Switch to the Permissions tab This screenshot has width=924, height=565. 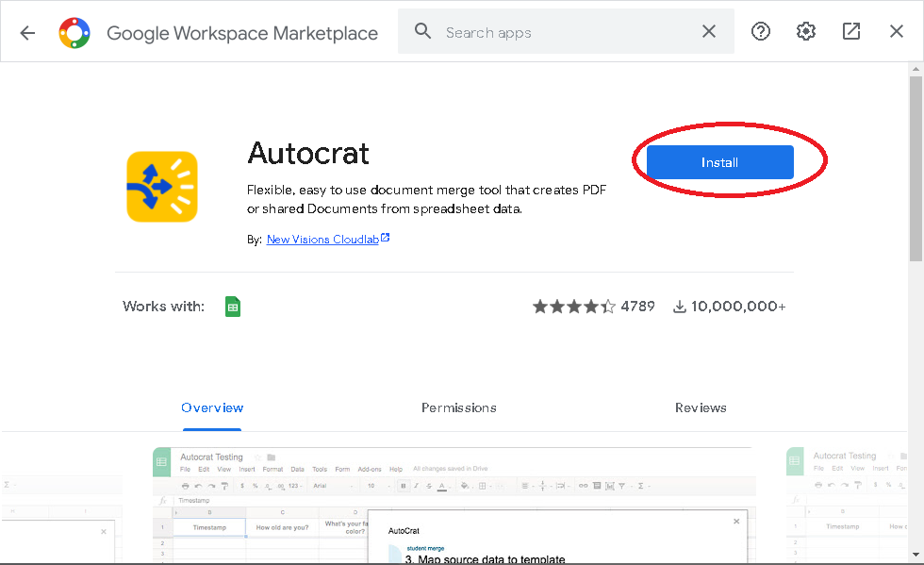(458, 407)
